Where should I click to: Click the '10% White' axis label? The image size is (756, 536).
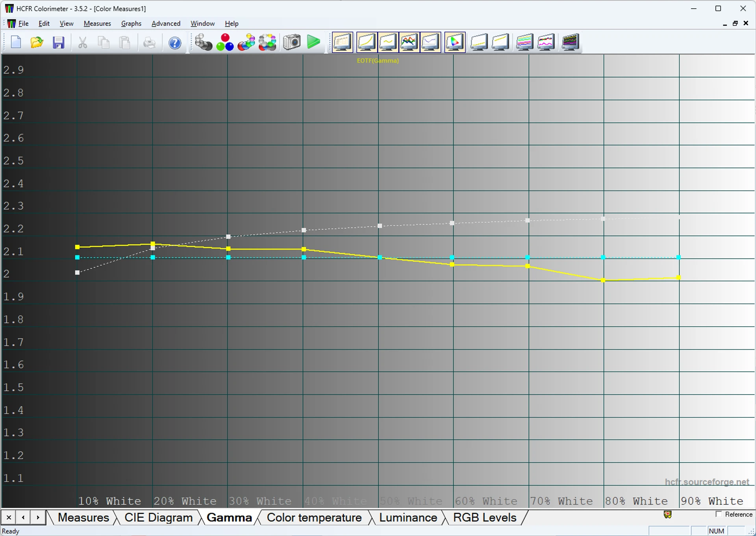click(x=109, y=501)
